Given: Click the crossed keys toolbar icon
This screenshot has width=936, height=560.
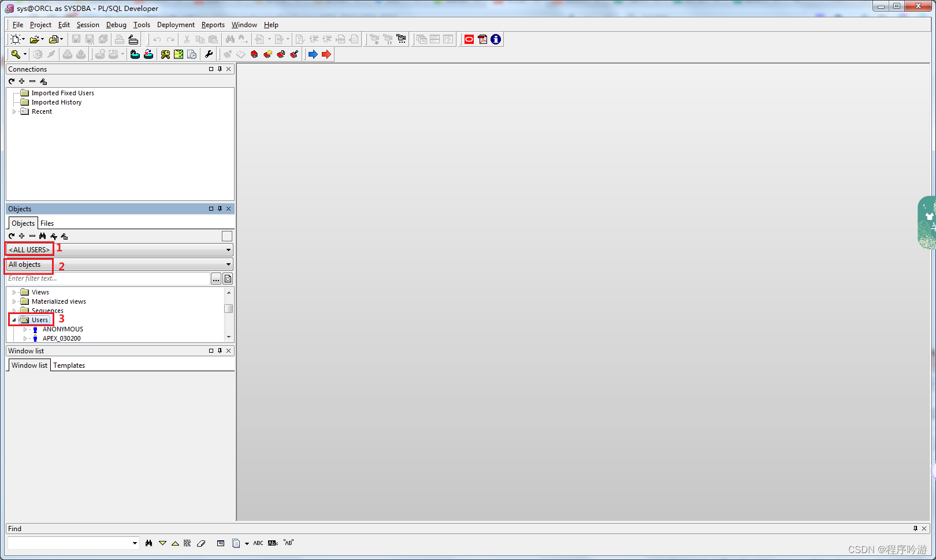Looking at the screenshot, I should pyautogui.click(x=165, y=54).
